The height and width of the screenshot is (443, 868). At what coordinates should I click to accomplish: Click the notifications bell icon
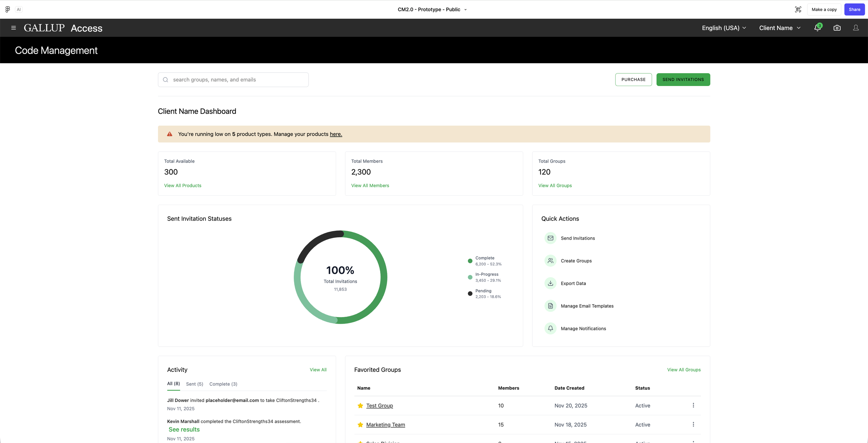tap(817, 28)
